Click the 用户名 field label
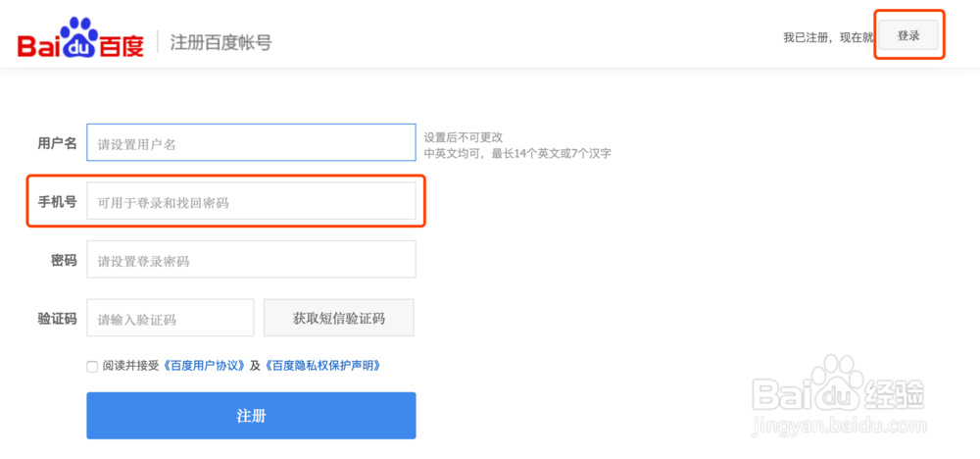This screenshot has height=459, width=980. coord(57,143)
